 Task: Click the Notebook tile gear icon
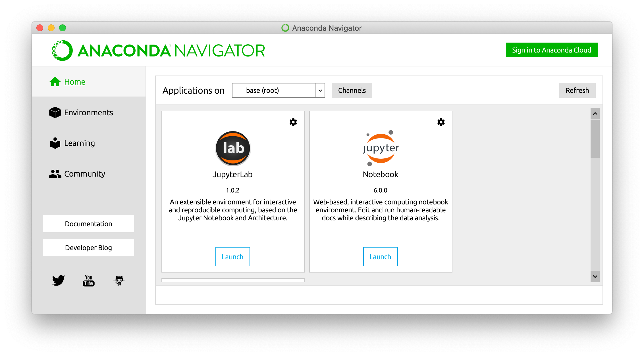pos(441,122)
